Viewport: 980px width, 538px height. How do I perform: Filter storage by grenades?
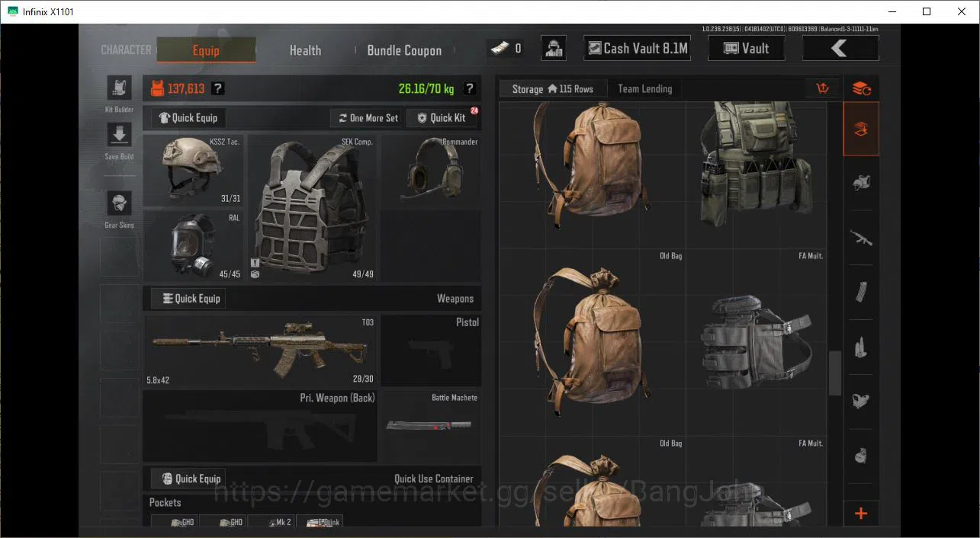coord(861,456)
